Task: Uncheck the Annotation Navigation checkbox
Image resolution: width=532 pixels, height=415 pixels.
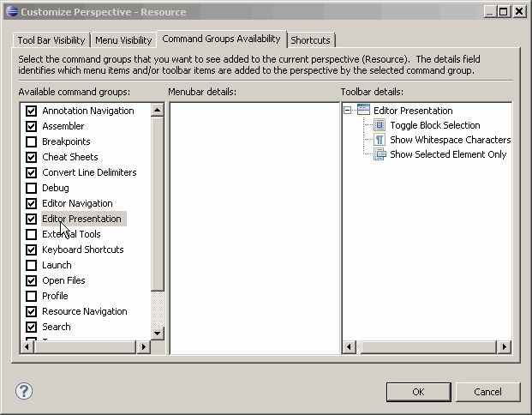Action: [32, 111]
